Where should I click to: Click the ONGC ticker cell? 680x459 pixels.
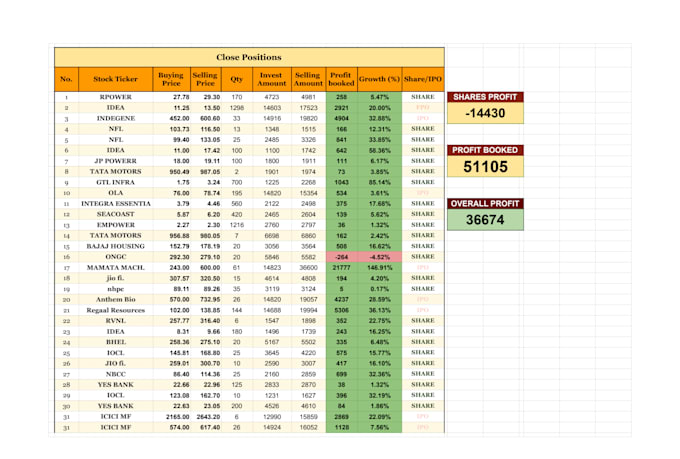115,257
